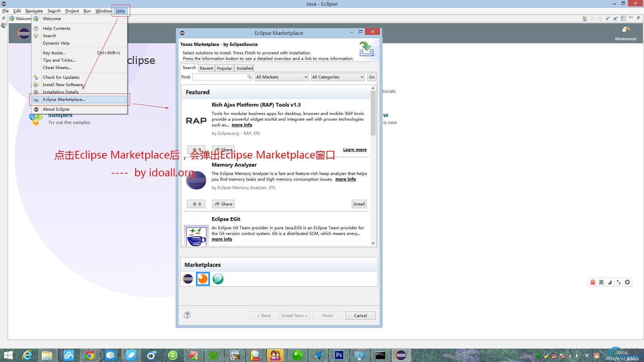Switch to the Popular tab
Screen dimensions: 644x362
(x=224, y=68)
